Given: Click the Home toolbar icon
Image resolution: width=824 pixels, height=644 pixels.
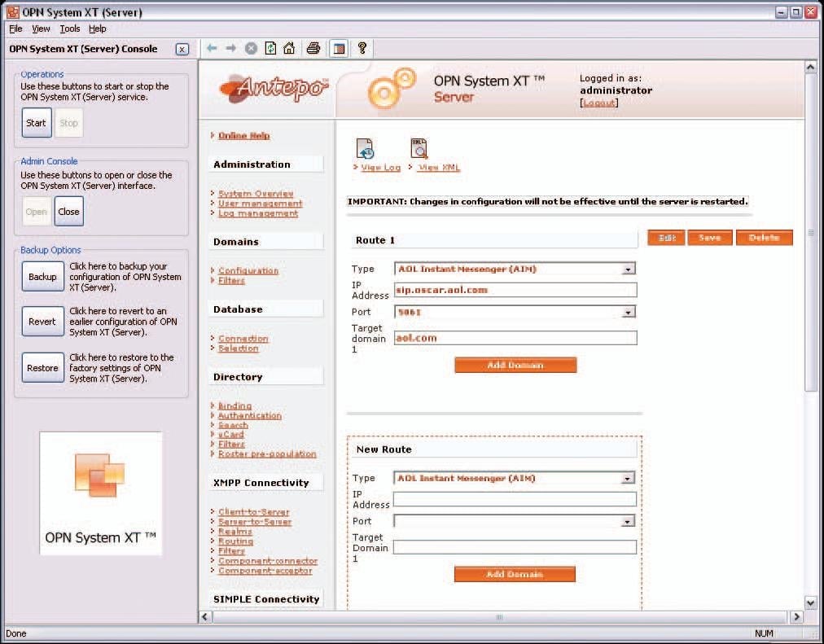Looking at the screenshot, I should click(x=289, y=48).
